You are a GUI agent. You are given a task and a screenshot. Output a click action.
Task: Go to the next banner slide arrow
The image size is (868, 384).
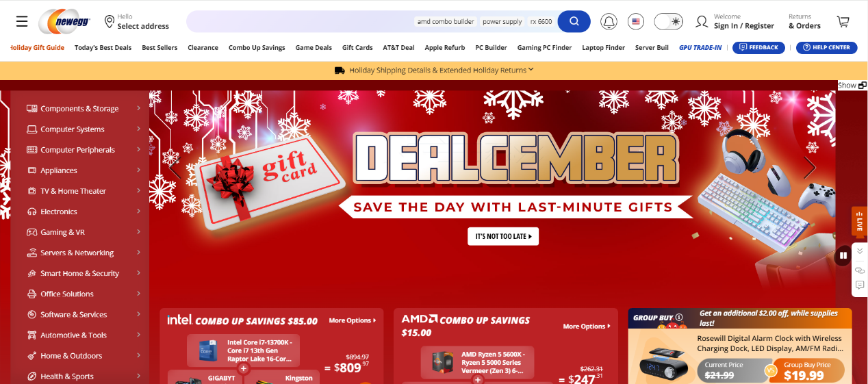pyautogui.click(x=810, y=168)
